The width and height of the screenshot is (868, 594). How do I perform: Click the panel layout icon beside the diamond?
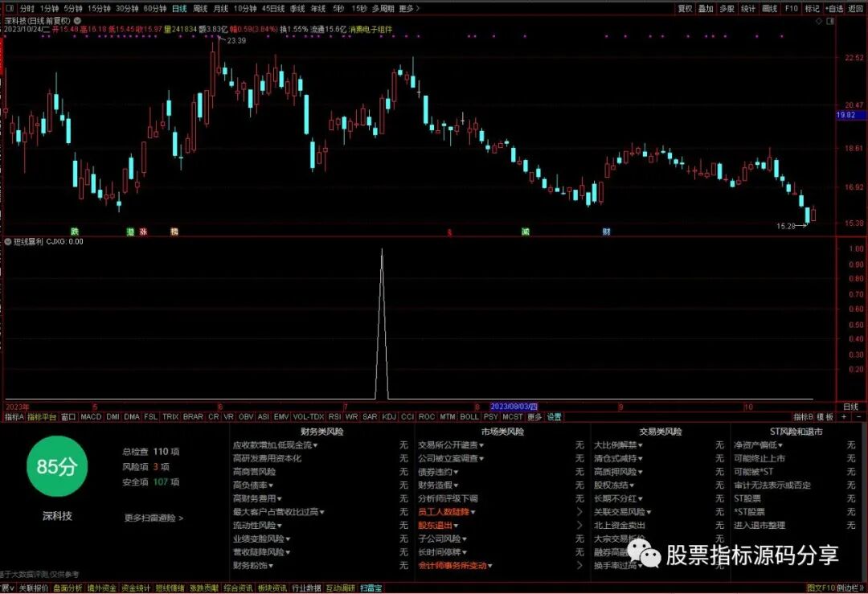(x=829, y=21)
